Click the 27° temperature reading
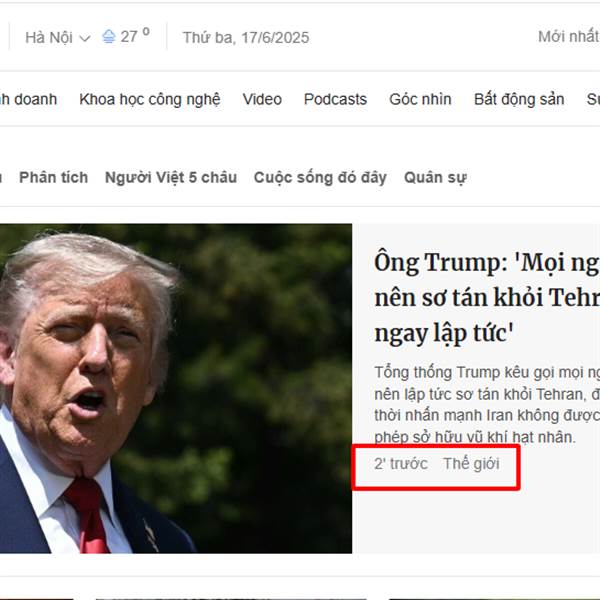The height and width of the screenshot is (600, 600). [135, 36]
